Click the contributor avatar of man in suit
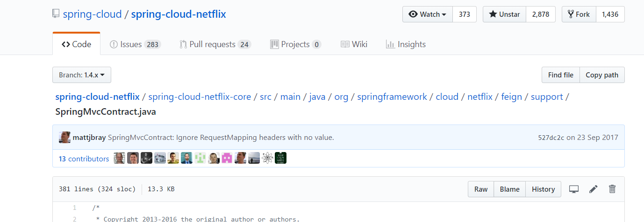 186,158
